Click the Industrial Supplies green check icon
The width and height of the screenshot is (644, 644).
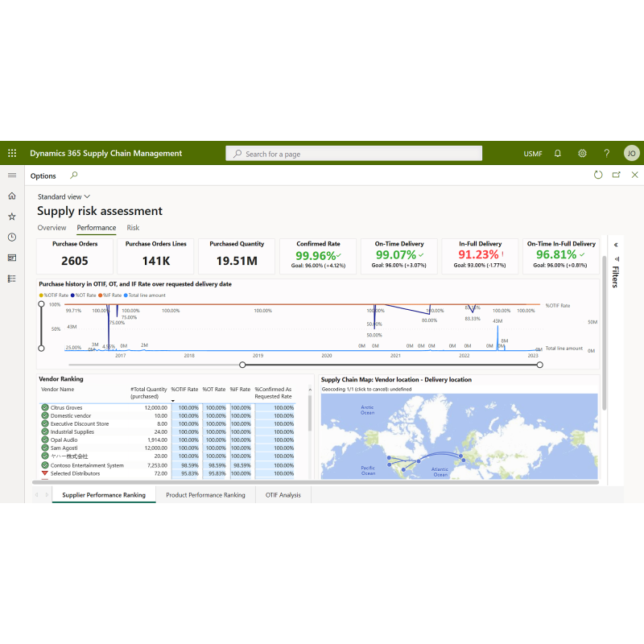click(45, 431)
